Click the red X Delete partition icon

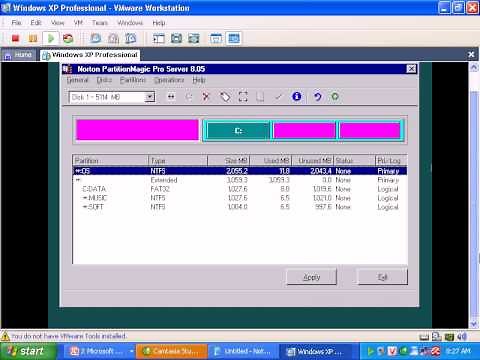[x=206, y=97]
